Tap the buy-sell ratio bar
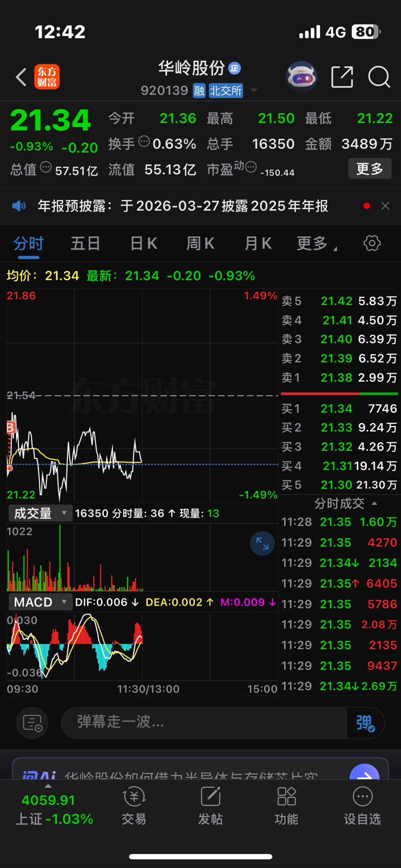This screenshot has width=401, height=868. pos(339,394)
